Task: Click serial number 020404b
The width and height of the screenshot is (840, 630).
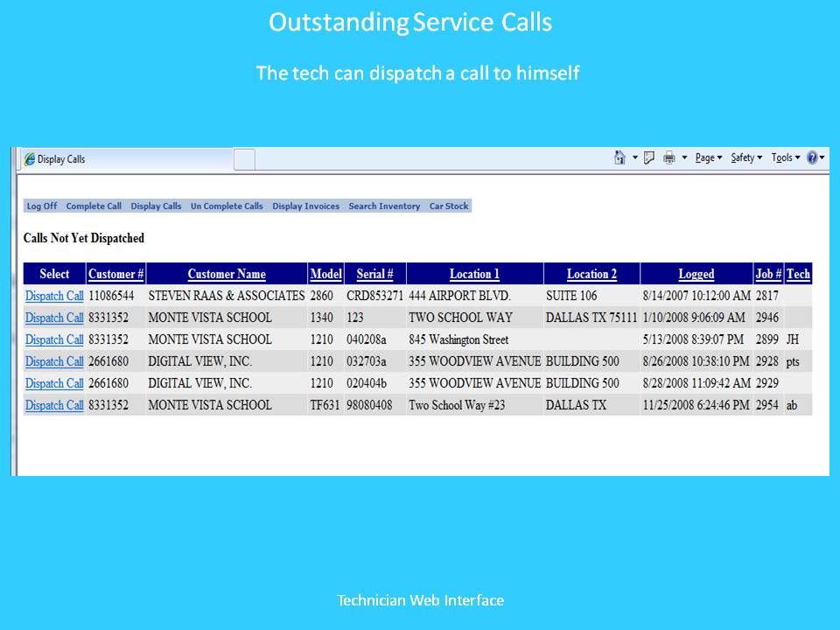Action: coord(367,383)
